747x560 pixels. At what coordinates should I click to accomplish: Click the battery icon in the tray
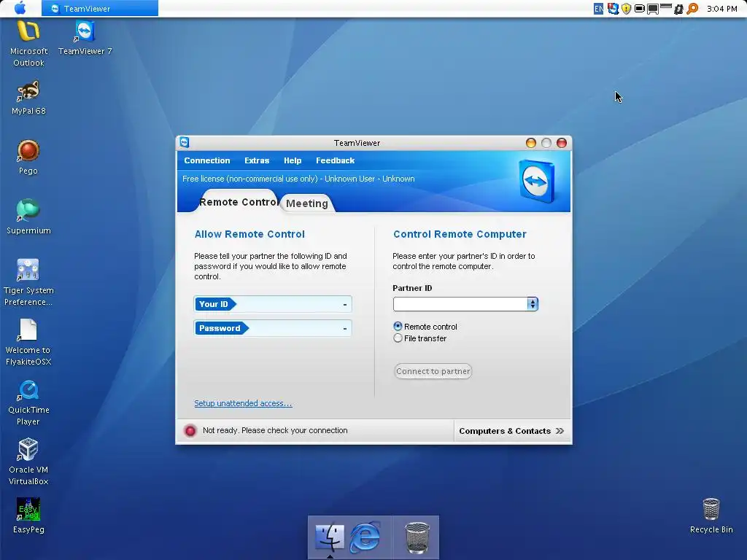[x=639, y=9]
